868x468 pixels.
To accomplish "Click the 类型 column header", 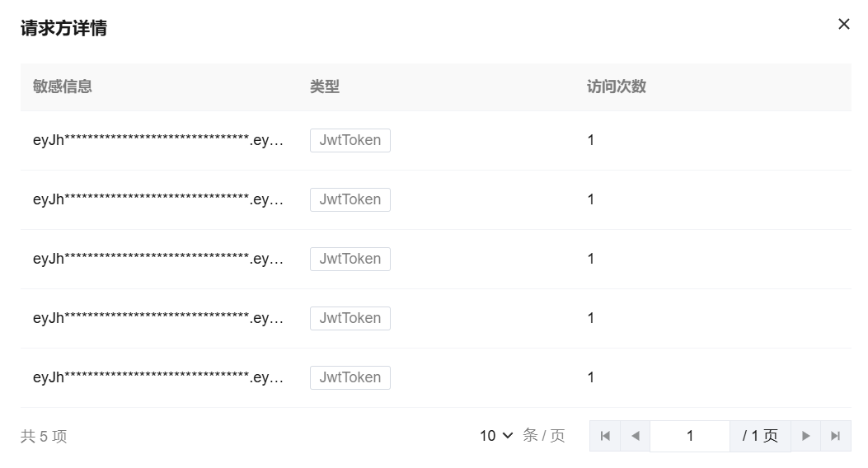I will [x=325, y=87].
